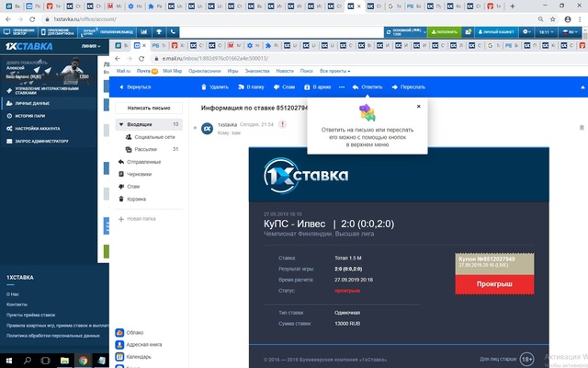The image size is (588, 368).
Task: Click the statistics chart icon in header
Action: pos(144,32)
